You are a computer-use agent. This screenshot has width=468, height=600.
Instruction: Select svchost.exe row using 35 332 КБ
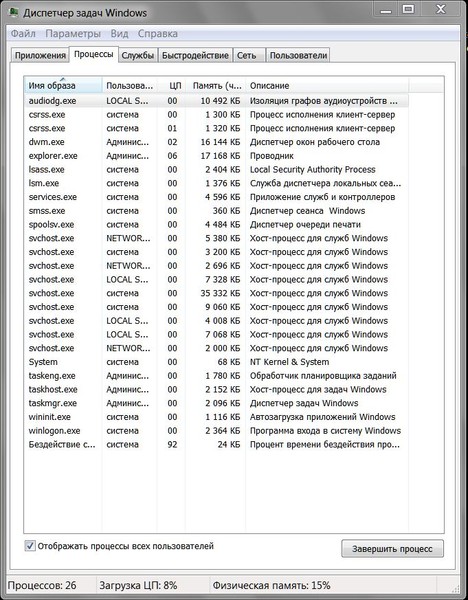[216, 293]
